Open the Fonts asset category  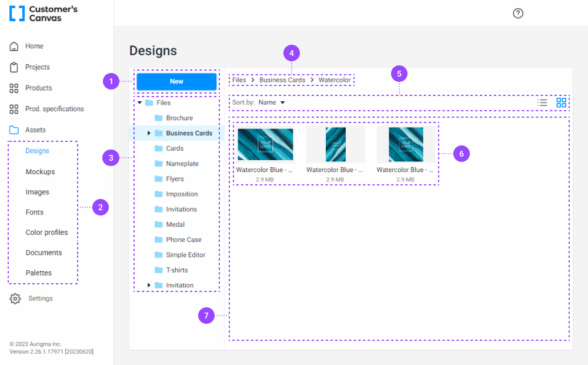point(34,212)
